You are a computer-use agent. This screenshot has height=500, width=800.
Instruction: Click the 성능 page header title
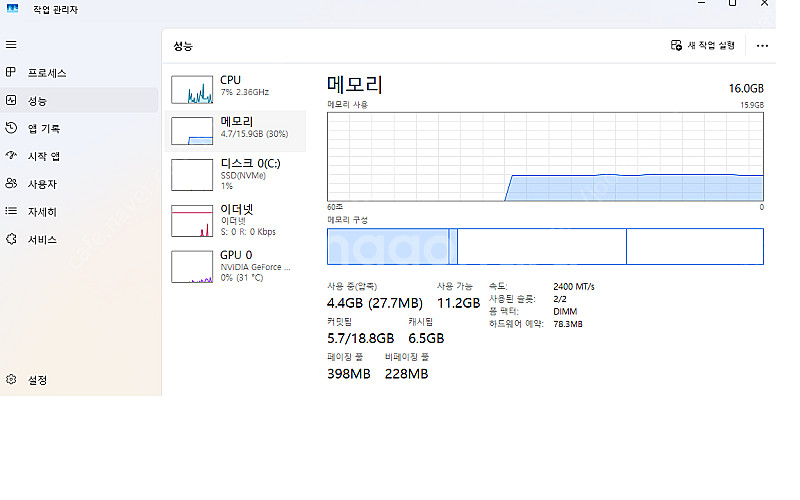[x=183, y=46]
